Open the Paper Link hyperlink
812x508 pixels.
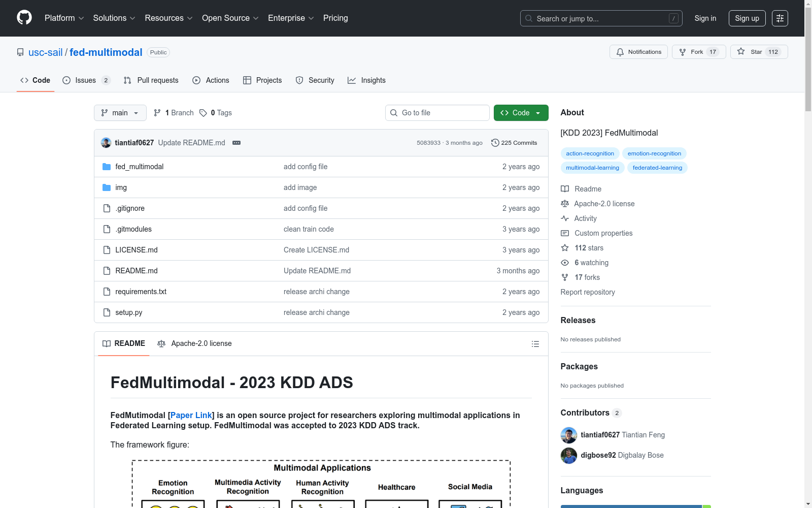(191, 416)
